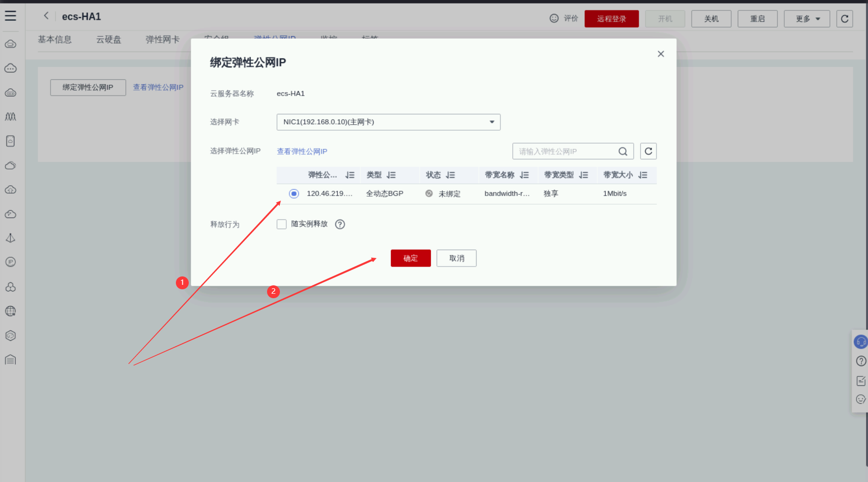
Task: Sort the table by 带宽名称
Action: pyautogui.click(x=525, y=175)
